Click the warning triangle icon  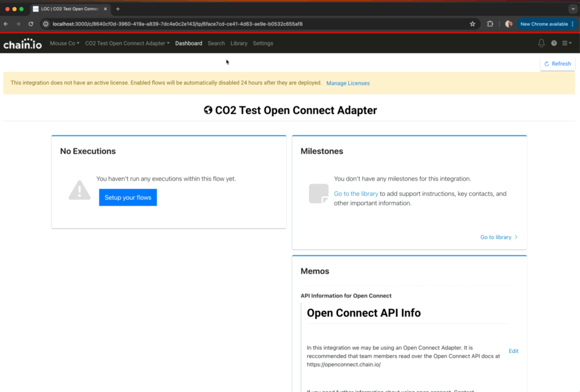[79, 190]
